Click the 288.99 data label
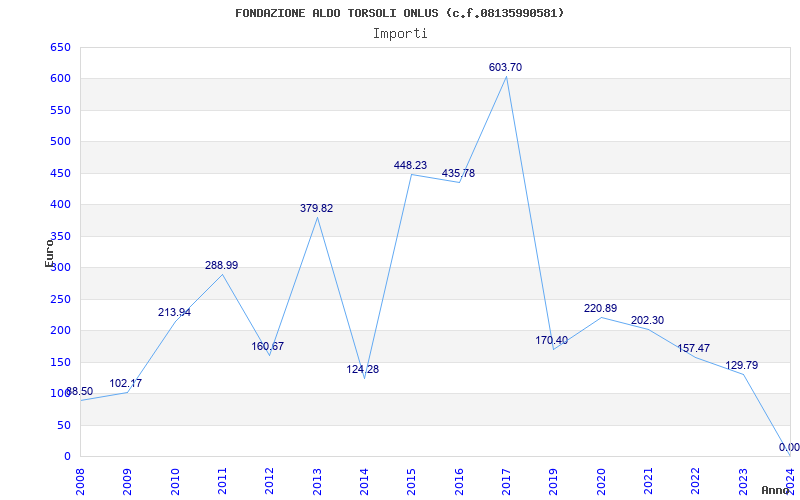Image resolution: width=800 pixels, height=500 pixels. 221,265
